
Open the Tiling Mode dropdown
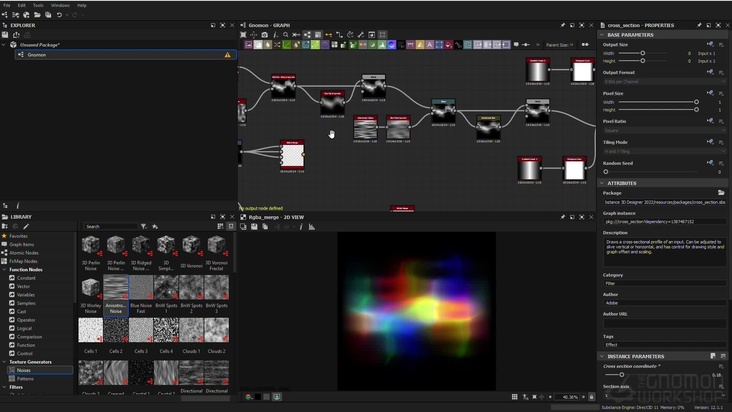(x=664, y=152)
